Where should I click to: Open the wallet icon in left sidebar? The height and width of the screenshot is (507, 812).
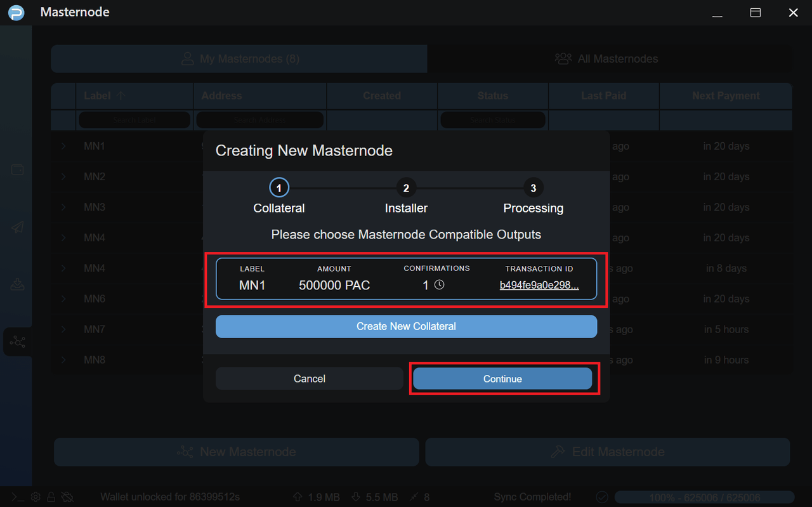click(x=17, y=169)
